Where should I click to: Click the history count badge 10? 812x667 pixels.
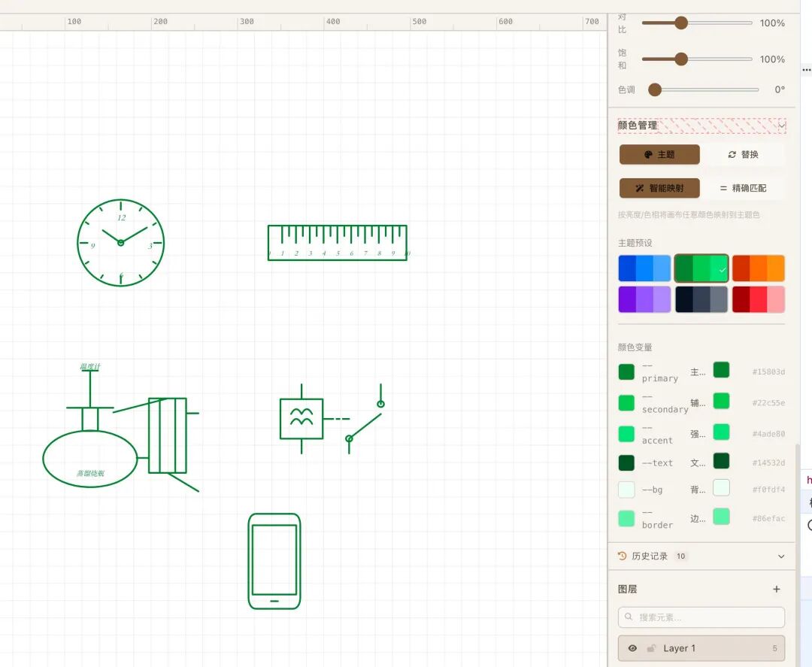coord(680,556)
